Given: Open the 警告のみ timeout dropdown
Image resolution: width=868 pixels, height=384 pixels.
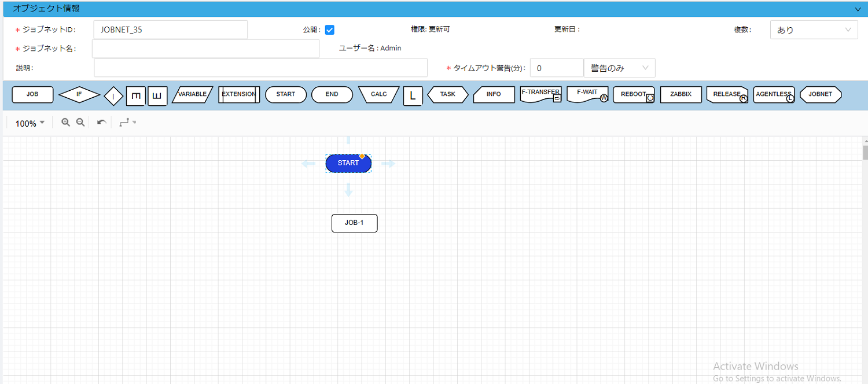Looking at the screenshot, I should tap(619, 68).
